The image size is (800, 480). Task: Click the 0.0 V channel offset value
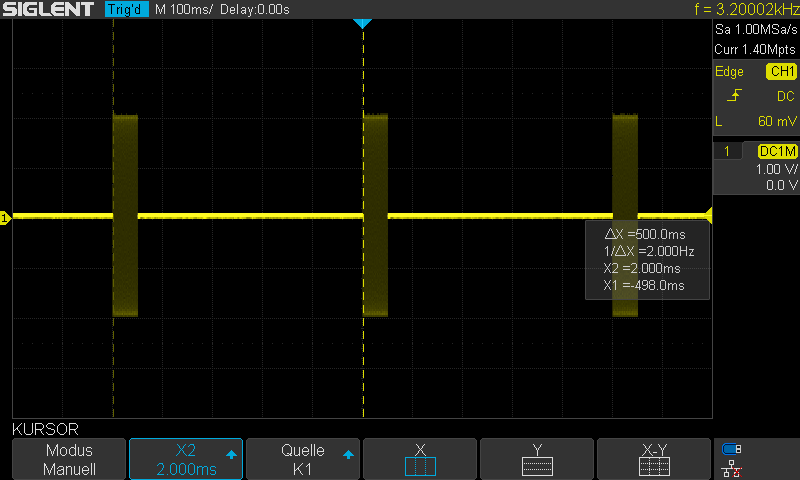click(782, 185)
